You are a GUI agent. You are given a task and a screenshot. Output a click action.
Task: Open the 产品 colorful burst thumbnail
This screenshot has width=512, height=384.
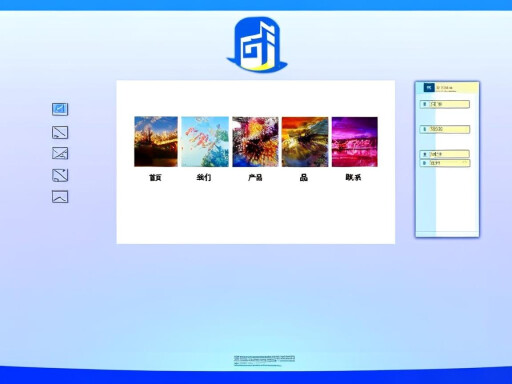coord(255,141)
